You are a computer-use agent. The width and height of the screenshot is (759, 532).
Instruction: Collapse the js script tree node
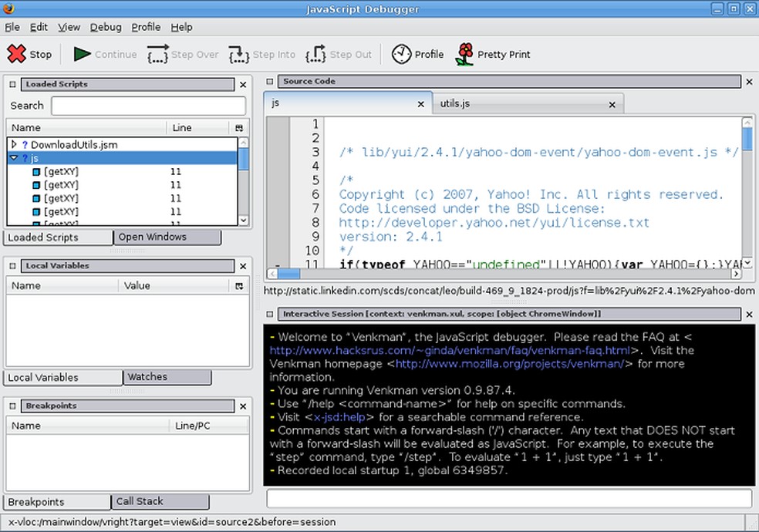pyautogui.click(x=14, y=158)
